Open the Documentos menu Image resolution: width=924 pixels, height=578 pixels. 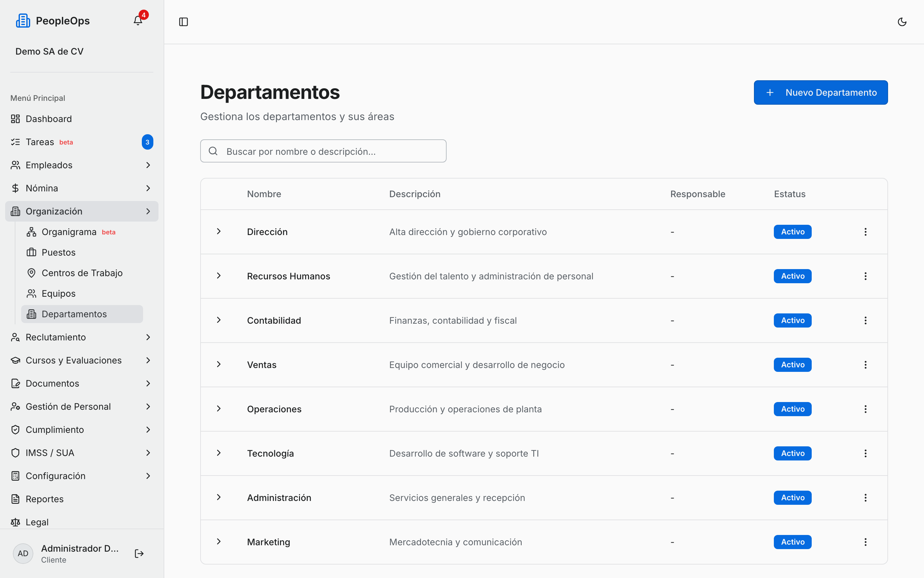[82, 383]
